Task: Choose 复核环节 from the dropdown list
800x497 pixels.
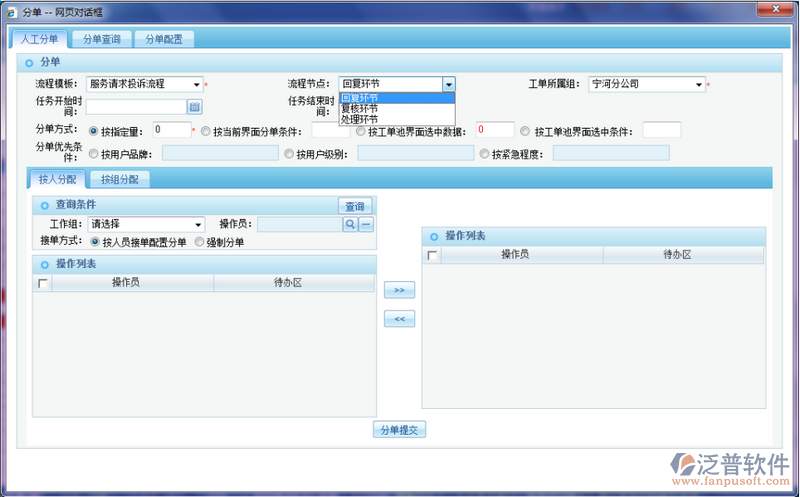Action: click(397, 109)
